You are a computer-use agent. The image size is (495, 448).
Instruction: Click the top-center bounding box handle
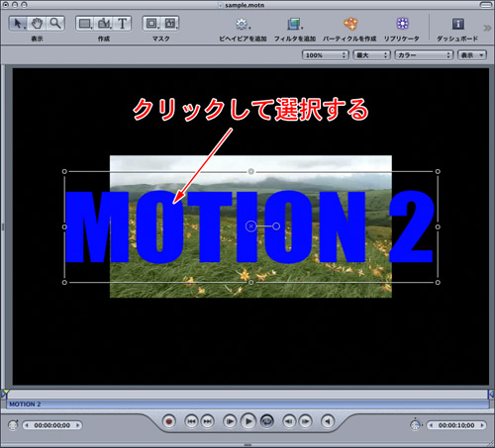251,171
